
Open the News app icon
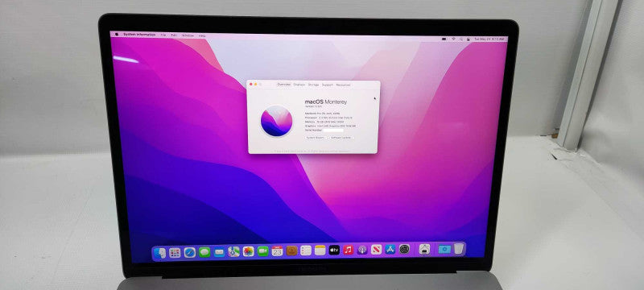[x=376, y=250]
